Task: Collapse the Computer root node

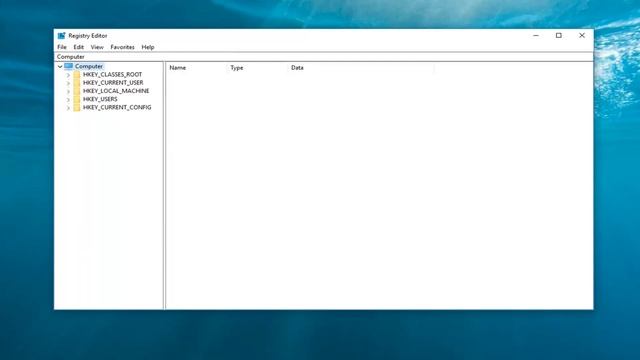Action: [60, 67]
